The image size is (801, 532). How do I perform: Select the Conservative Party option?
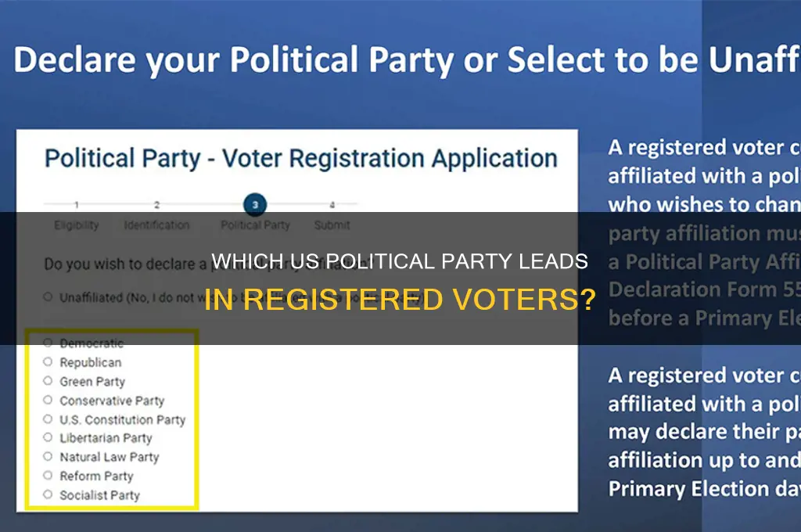[x=48, y=401]
